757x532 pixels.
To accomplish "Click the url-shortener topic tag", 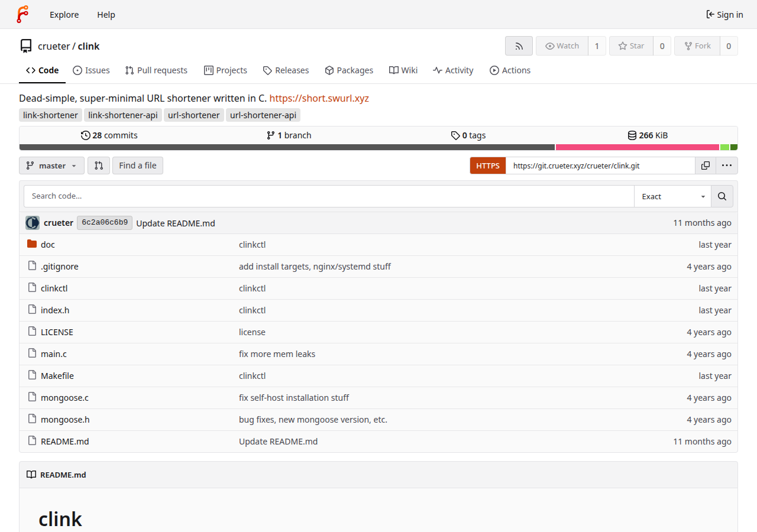I will [194, 115].
